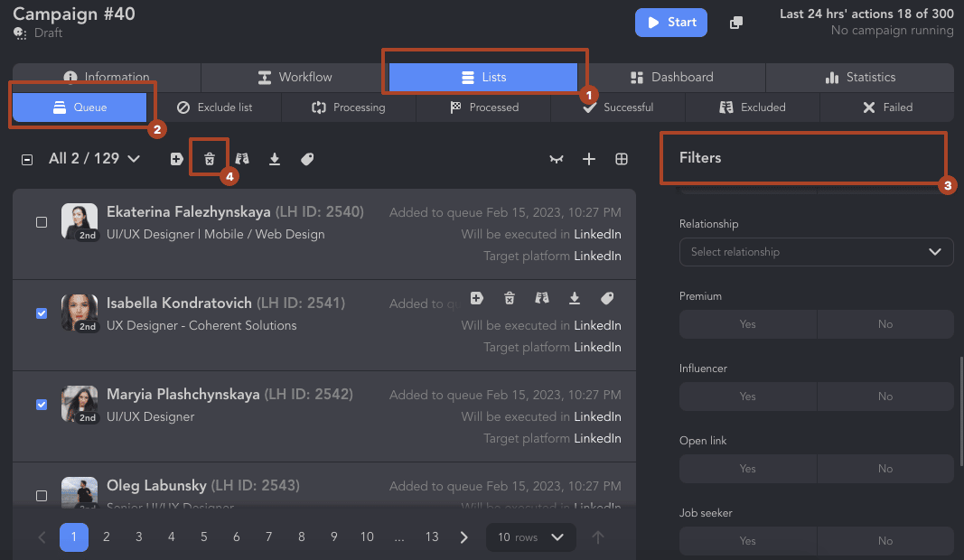Screen dimensions: 964x560
Task: Click the mask icon in the toolbar
Action: [x=556, y=158]
